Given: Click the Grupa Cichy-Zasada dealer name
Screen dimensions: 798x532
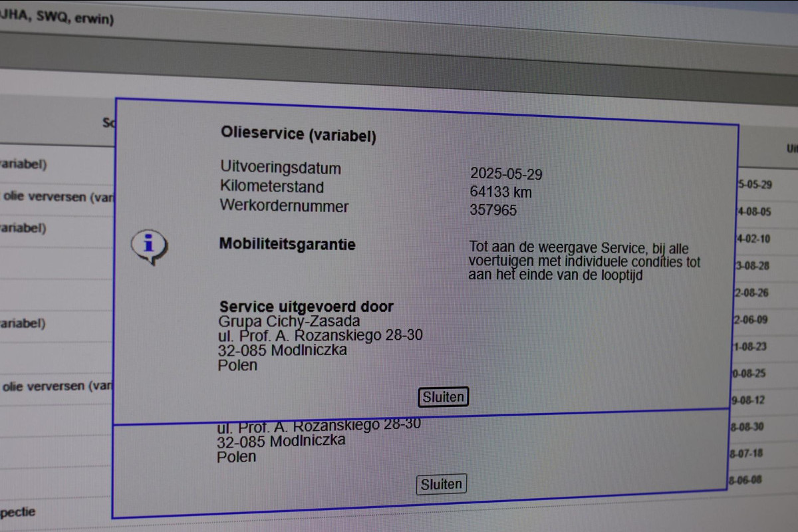Looking at the screenshot, I should [289, 322].
